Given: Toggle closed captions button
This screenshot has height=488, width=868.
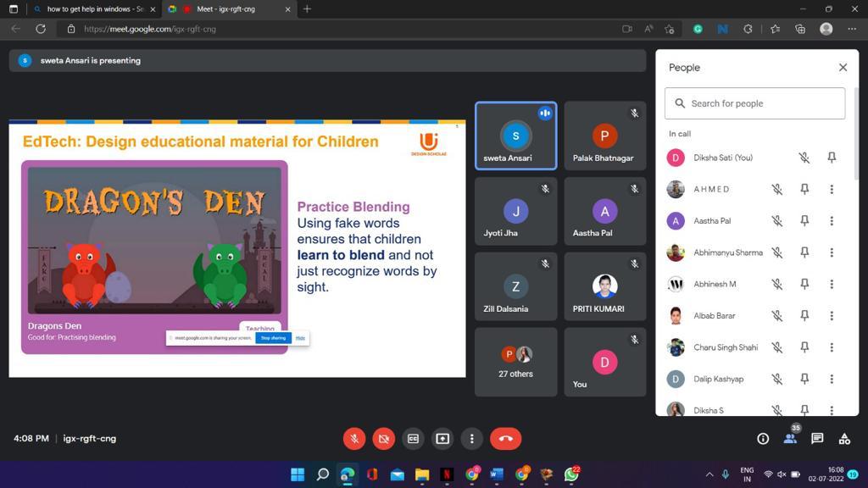Looking at the screenshot, I should point(413,439).
